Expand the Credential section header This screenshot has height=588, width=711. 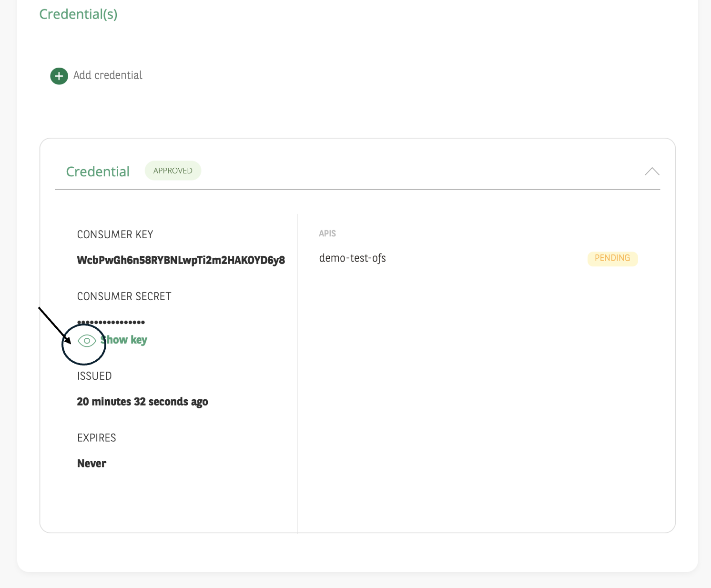pos(98,171)
